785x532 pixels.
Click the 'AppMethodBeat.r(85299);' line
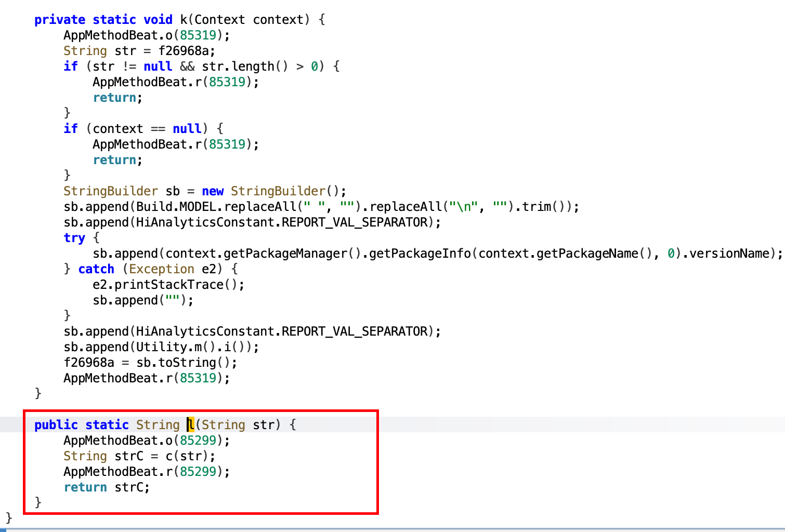coord(147,472)
